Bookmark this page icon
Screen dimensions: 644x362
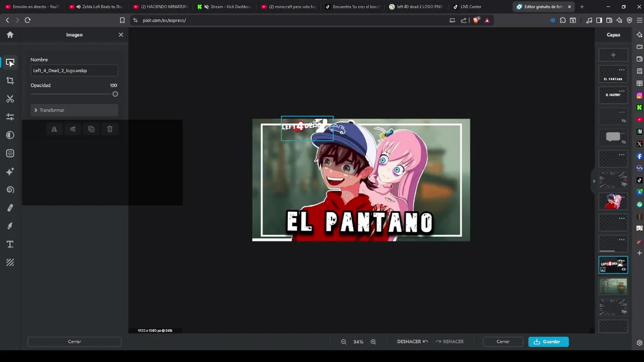[122, 20]
